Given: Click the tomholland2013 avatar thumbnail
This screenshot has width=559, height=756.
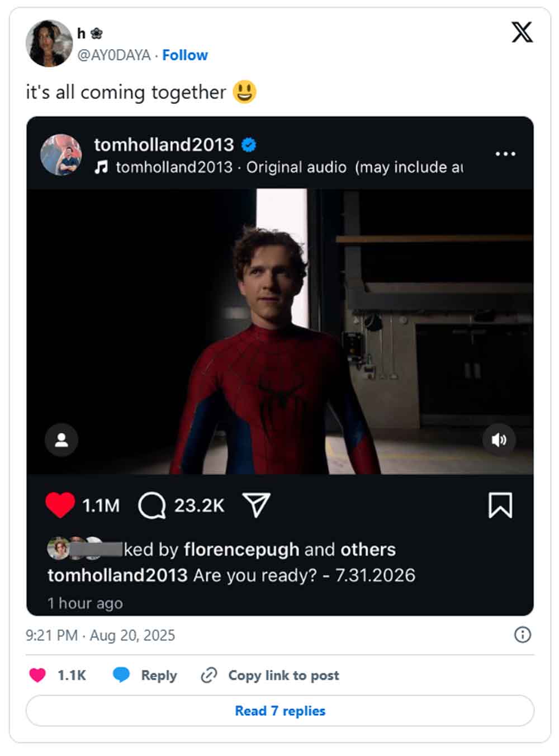Looking at the screenshot, I should coord(61,155).
